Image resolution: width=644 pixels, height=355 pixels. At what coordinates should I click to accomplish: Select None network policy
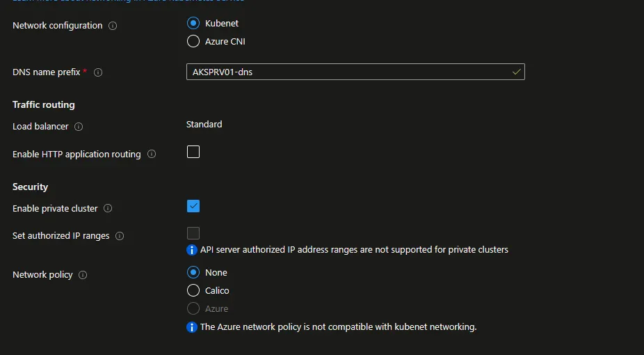pyautogui.click(x=193, y=272)
